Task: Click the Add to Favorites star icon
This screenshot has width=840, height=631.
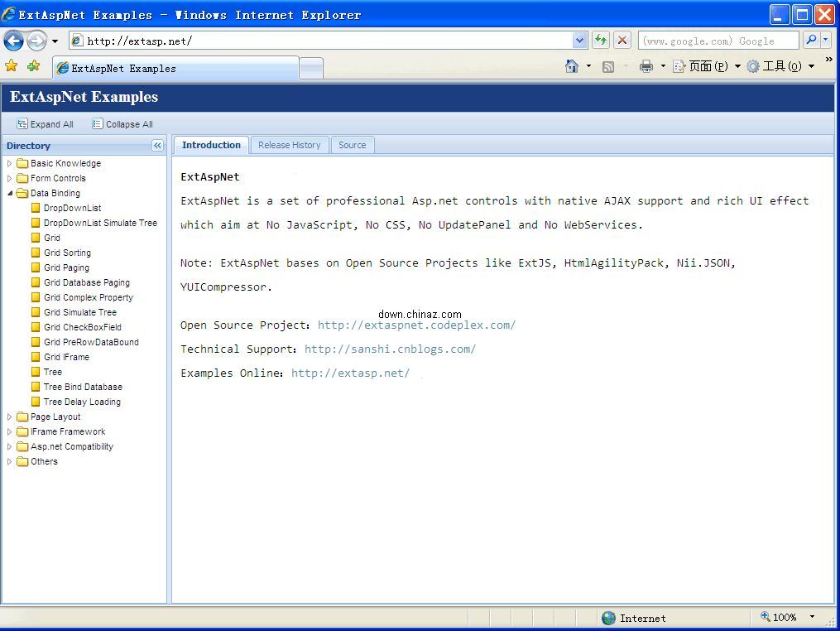Action: pyautogui.click(x=33, y=66)
